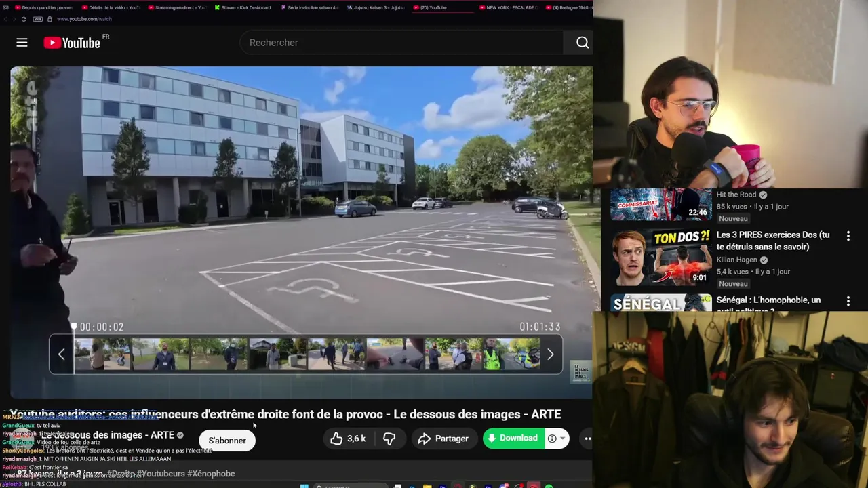Click the #Xénophobe hashtag
Image resolution: width=868 pixels, height=488 pixels.
pyautogui.click(x=211, y=474)
